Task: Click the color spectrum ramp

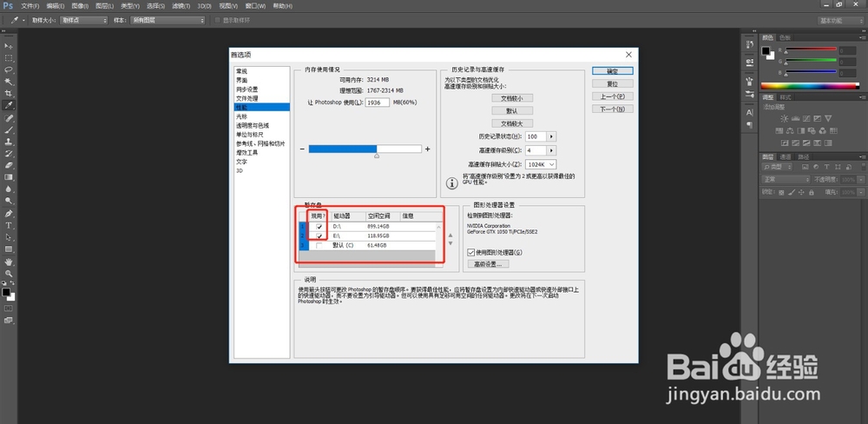Action: point(810,85)
